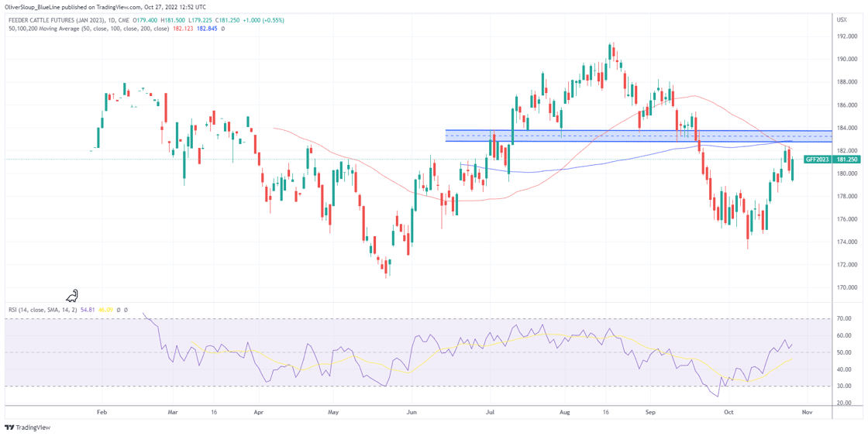
Task: Click the 188.000 price axis label
Action: pyautogui.click(x=846, y=82)
